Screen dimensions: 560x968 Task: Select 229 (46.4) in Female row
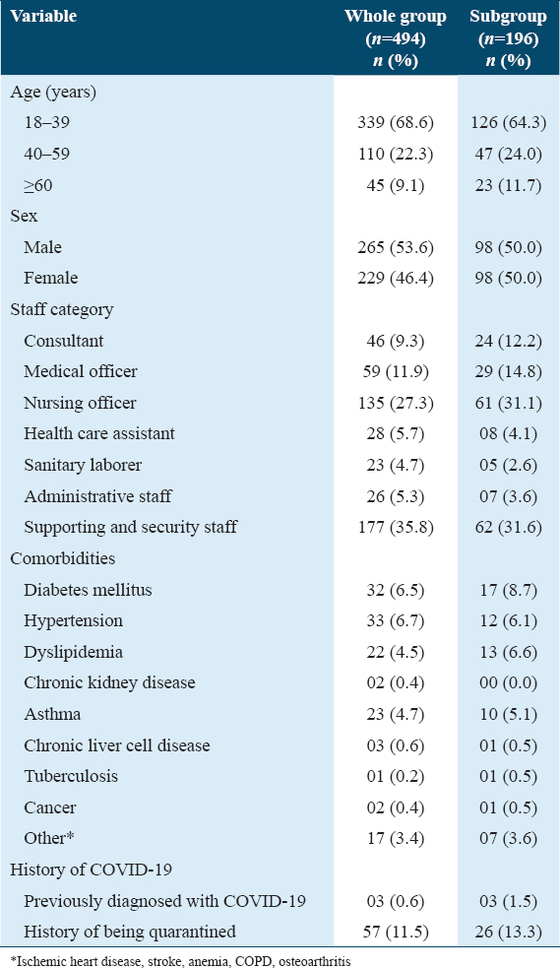point(396,279)
